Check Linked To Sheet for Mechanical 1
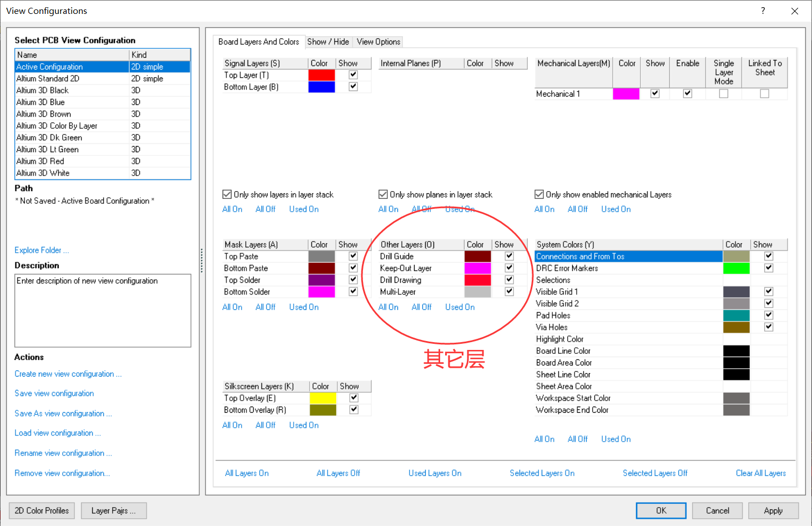 click(x=764, y=93)
